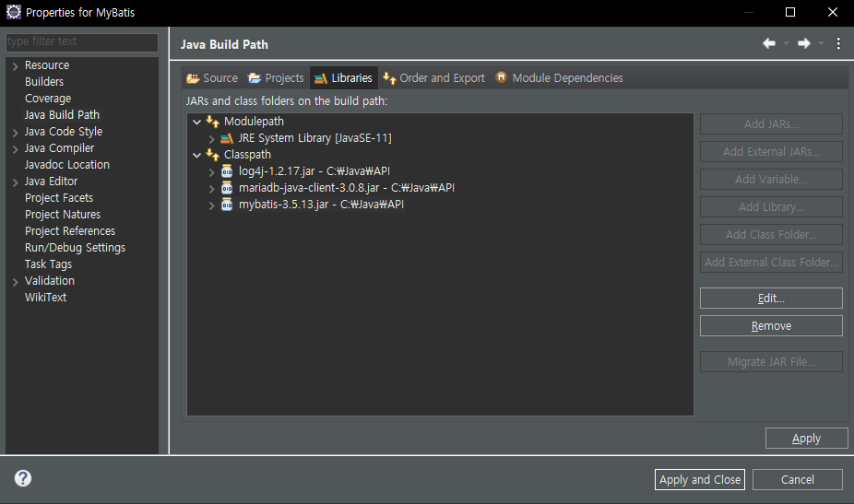Open the forward history dropdown arrow
Image resolution: width=854 pixels, height=504 pixels.
click(x=821, y=43)
